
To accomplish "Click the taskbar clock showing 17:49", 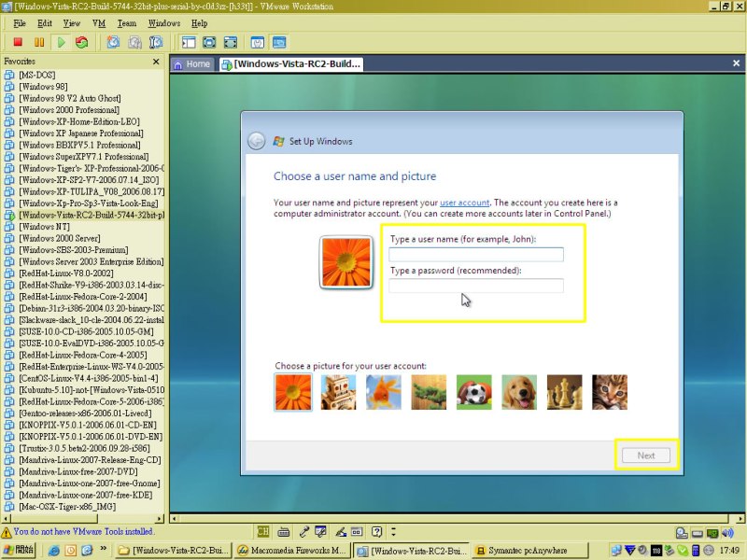I will tap(729, 551).
